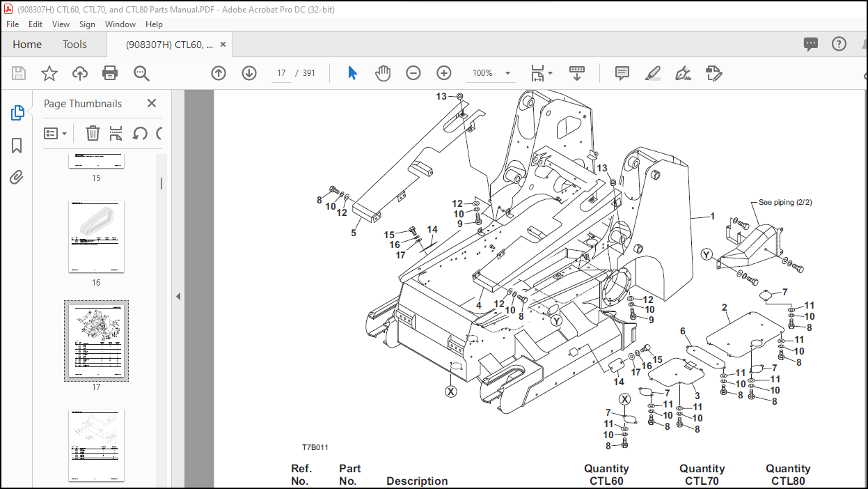Screen dimensions: 868x489
Task: Open notifications bell icon
Action: (x=866, y=44)
